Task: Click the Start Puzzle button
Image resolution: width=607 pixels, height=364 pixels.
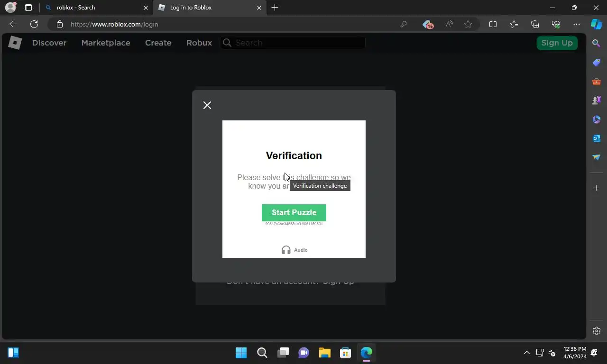Action: click(294, 213)
